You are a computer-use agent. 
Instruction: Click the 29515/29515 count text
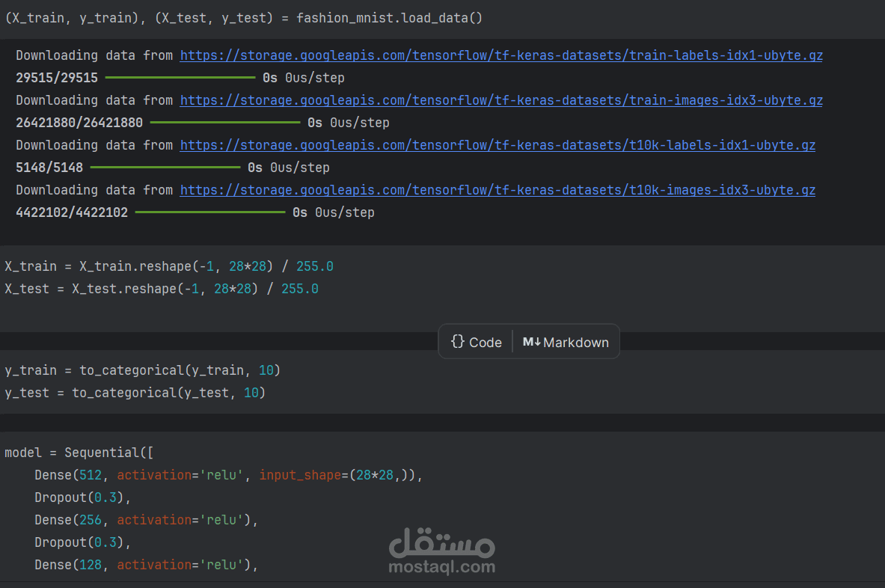coord(57,78)
